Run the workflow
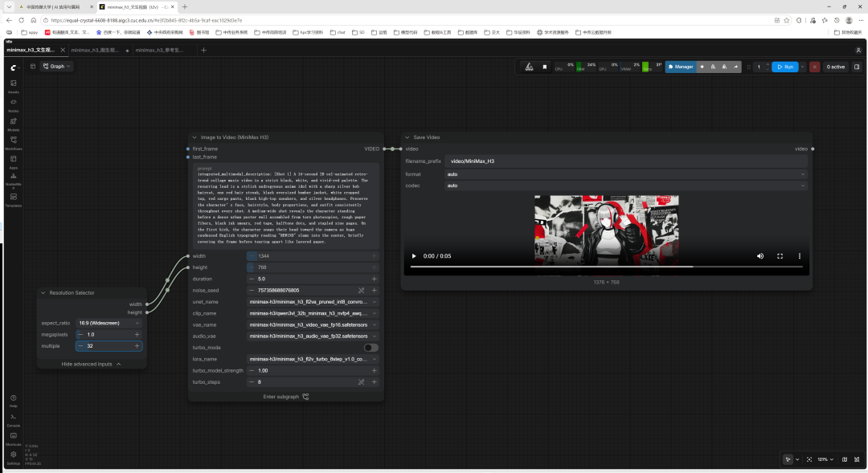Viewport: 868px width, 473px height. pyautogui.click(x=785, y=67)
